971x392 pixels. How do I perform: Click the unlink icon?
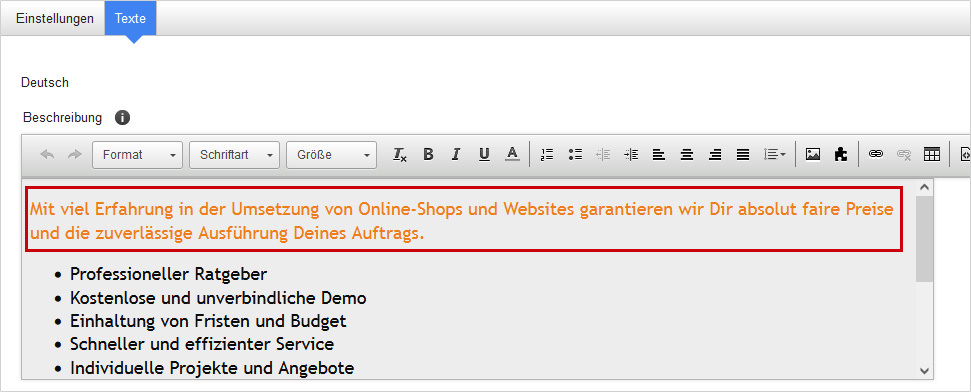point(904,155)
